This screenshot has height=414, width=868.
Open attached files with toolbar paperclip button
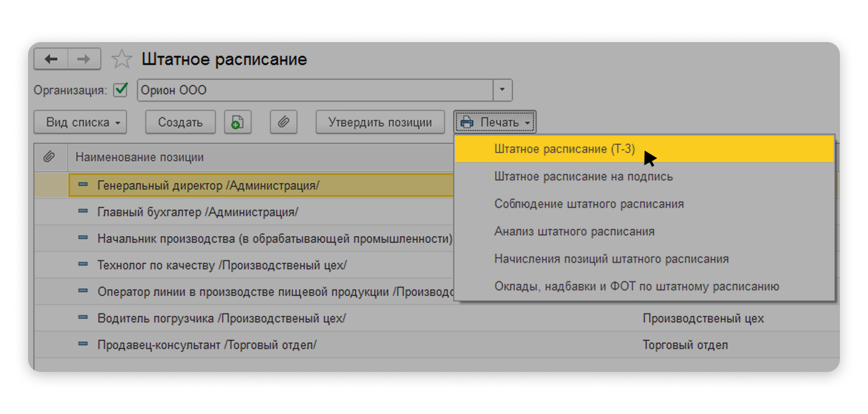click(283, 122)
